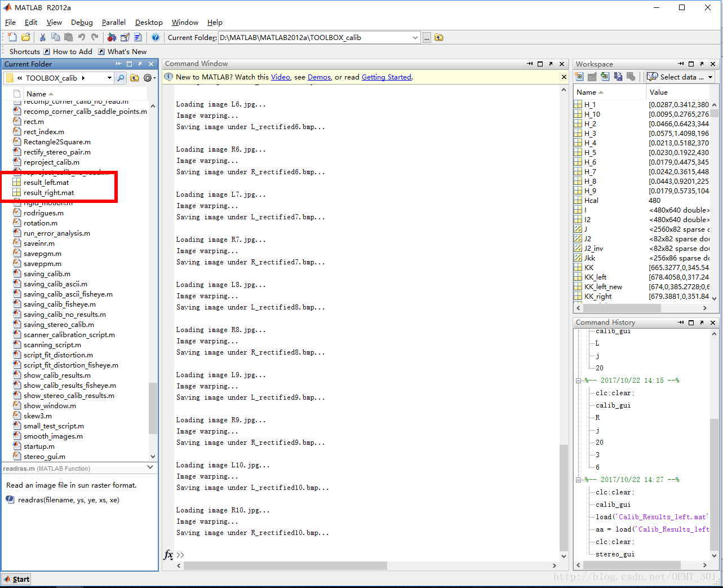Select result_left.mat in Current Folder
This screenshot has height=588, width=723.
pyautogui.click(x=46, y=183)
